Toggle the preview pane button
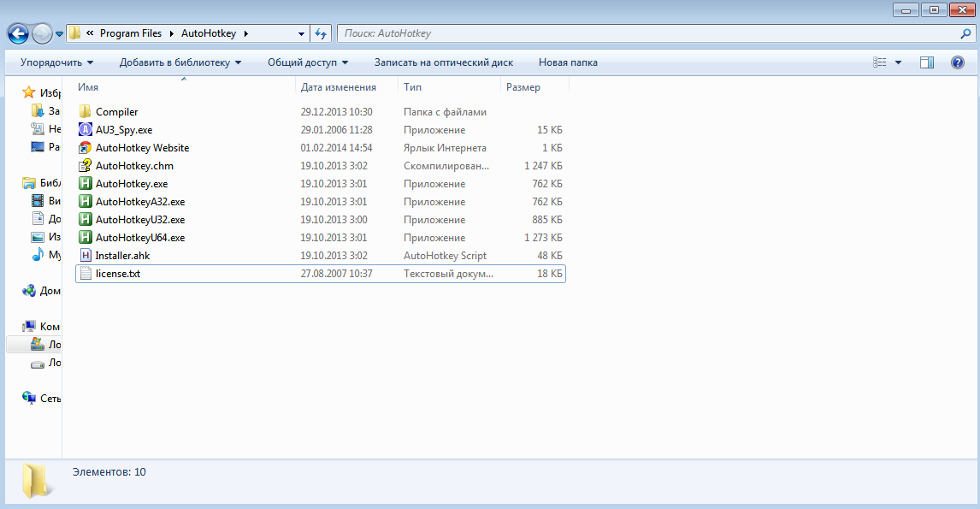Viewport: 980px width, 509px height. [x=926, y=62]
